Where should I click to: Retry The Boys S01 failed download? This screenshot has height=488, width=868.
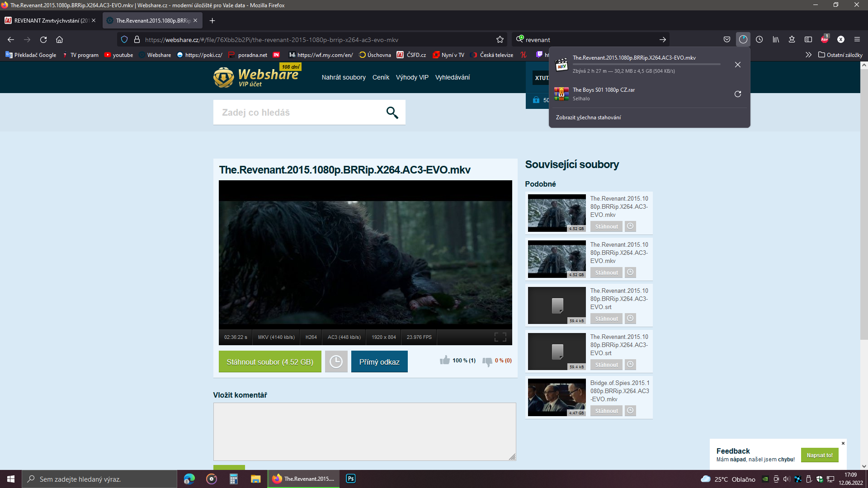coord(737,94)
